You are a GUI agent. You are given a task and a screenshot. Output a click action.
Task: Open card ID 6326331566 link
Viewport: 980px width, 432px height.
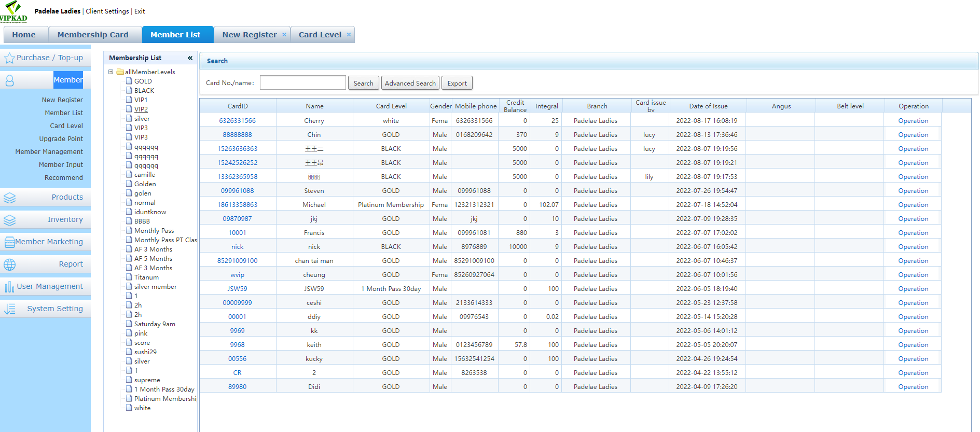[237, 121]
